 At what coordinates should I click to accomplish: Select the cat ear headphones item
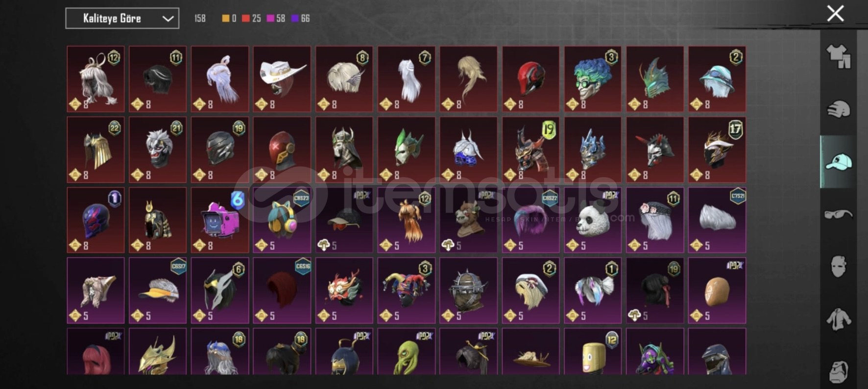point(282,220)
